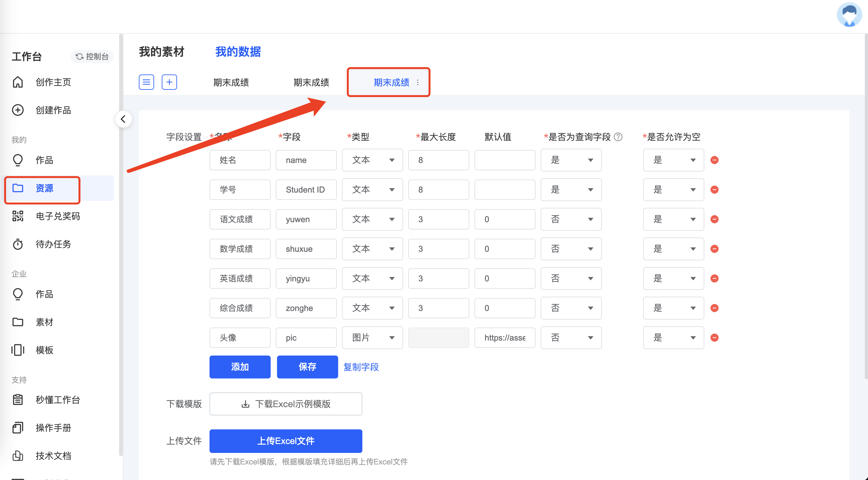Select the first 期末成绩 tab
Screen dimensions: 868x480
[231, 82]
